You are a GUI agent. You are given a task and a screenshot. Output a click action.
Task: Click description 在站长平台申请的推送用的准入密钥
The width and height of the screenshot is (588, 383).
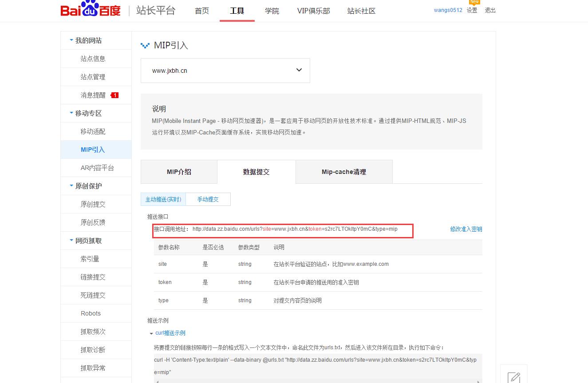316,282
